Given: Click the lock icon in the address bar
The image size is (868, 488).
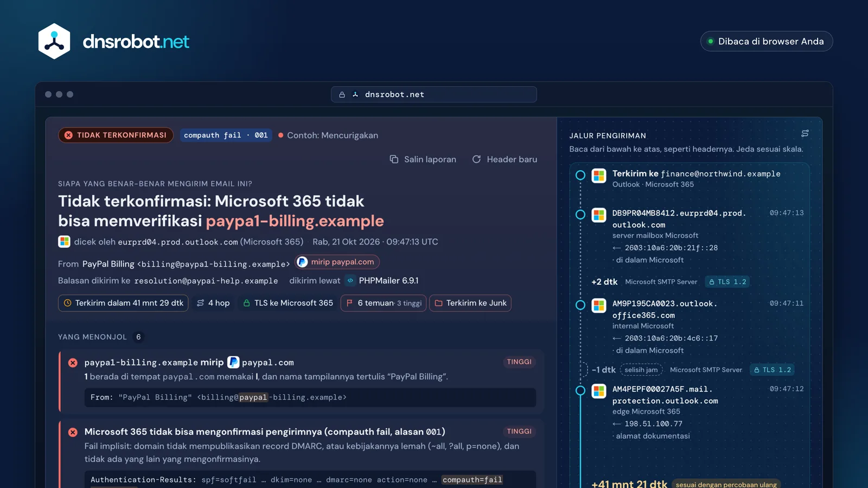Looking at the screenshot, I should tap(342, 94).
